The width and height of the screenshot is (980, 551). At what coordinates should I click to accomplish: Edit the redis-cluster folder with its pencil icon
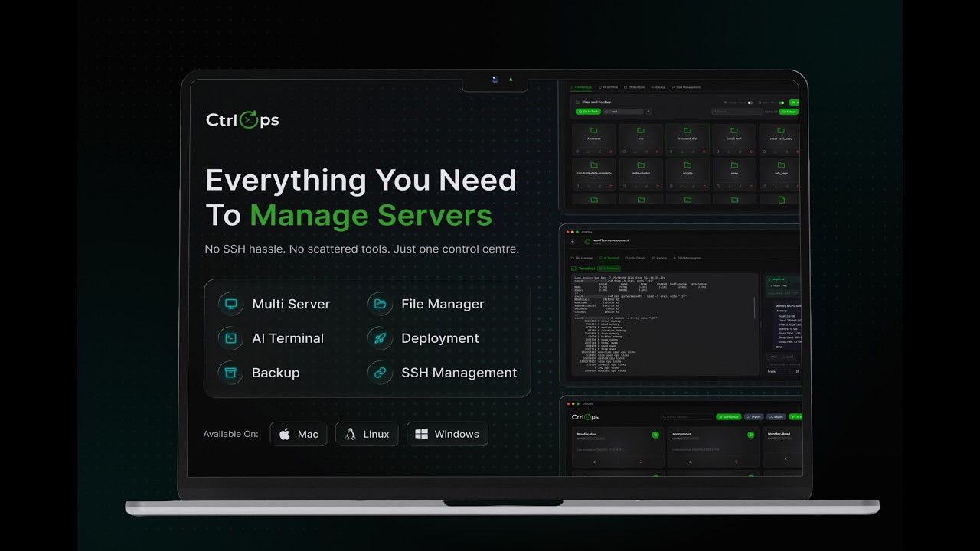(x=646, y=187)
